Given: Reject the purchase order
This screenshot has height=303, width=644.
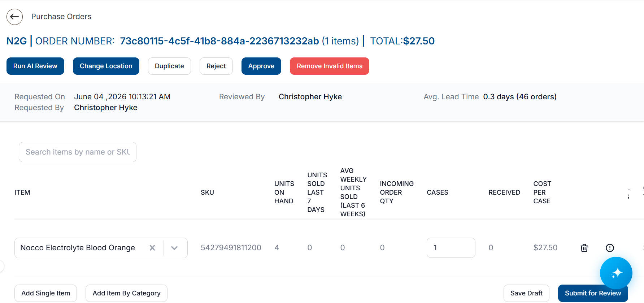Looking at the screenshot, I should (x=216, y=66).
